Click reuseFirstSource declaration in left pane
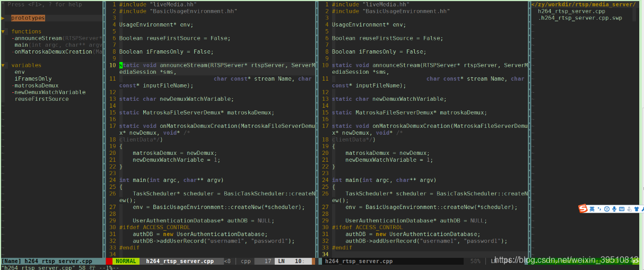This screenshot has width=644, height=270. coord(175,38)
